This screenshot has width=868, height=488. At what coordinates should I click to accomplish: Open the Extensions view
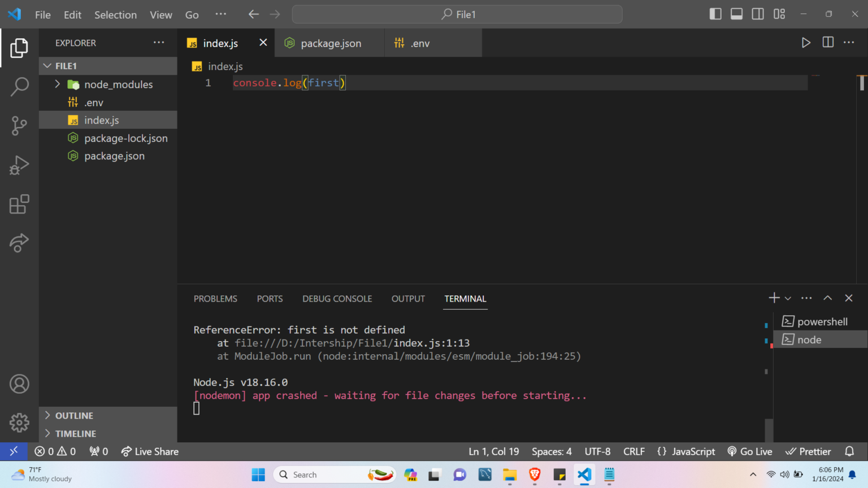tap(19, 204)
